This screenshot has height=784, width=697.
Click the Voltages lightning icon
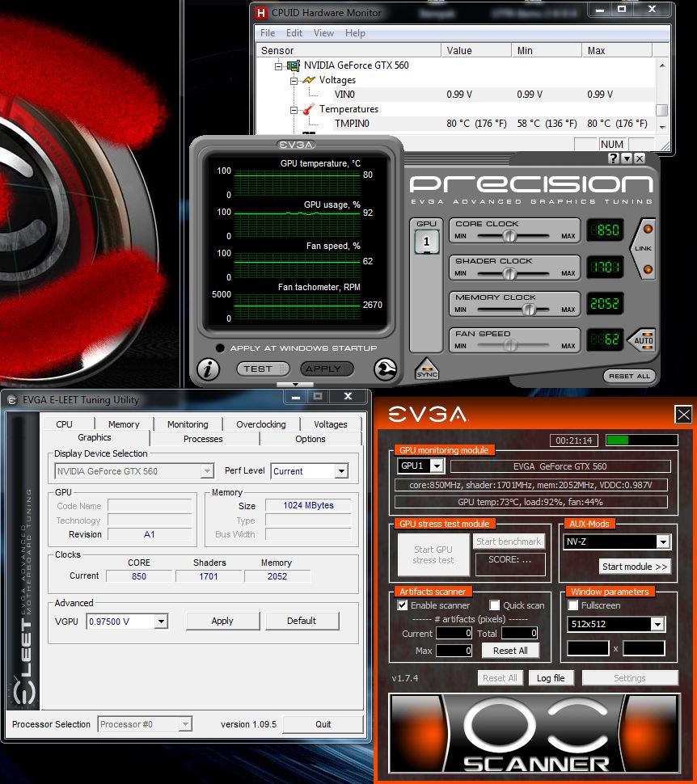tap(309, 80)
